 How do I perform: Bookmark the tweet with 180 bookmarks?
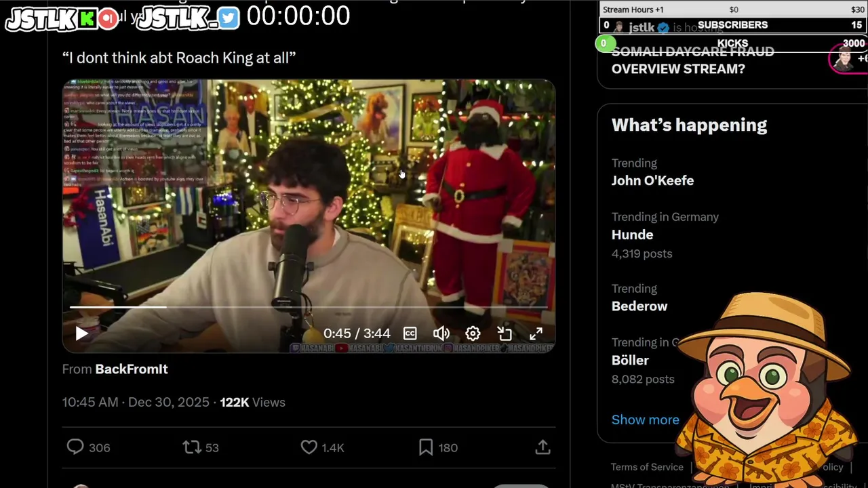438,447
